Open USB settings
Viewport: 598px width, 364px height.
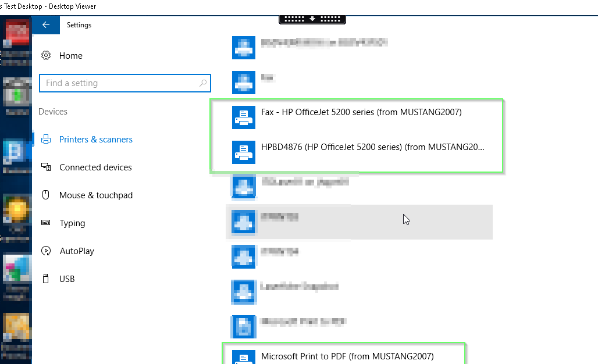(x=67, y=279)
